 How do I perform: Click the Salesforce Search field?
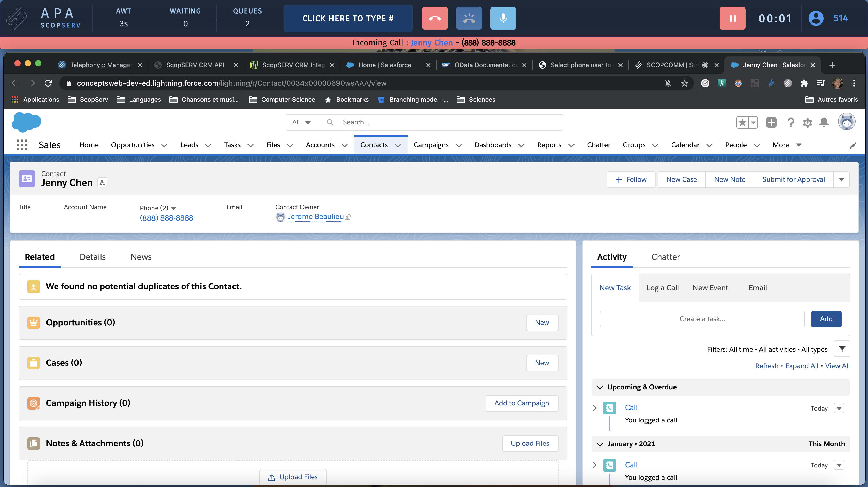tap(439, 122)
